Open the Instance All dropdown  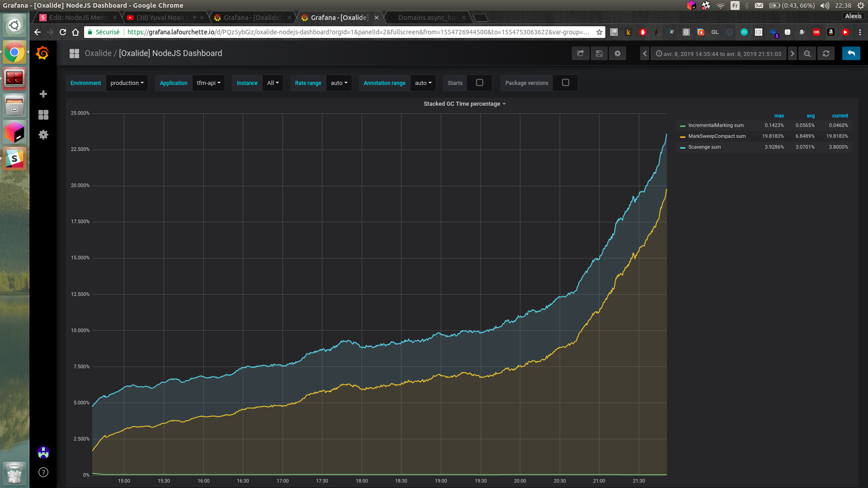273,83
